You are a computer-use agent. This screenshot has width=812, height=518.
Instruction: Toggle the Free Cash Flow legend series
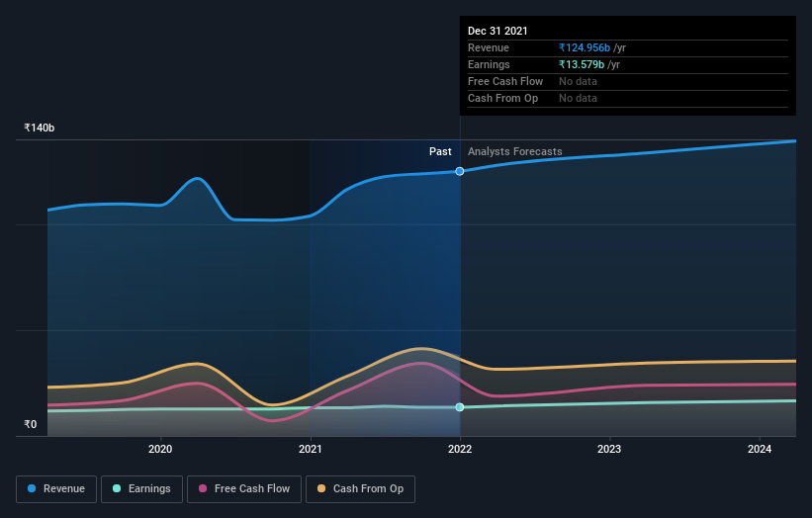pyautogui.click(x=244, y=489)
